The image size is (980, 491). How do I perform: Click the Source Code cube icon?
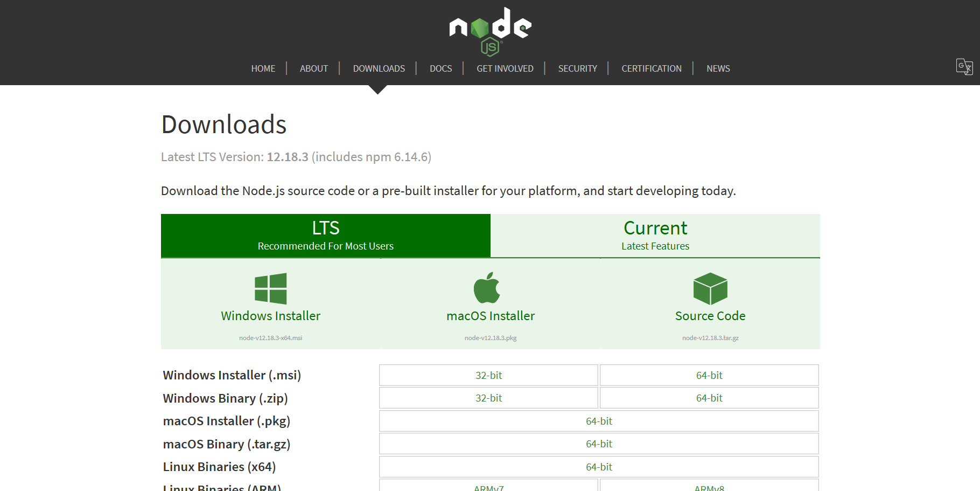710,289
